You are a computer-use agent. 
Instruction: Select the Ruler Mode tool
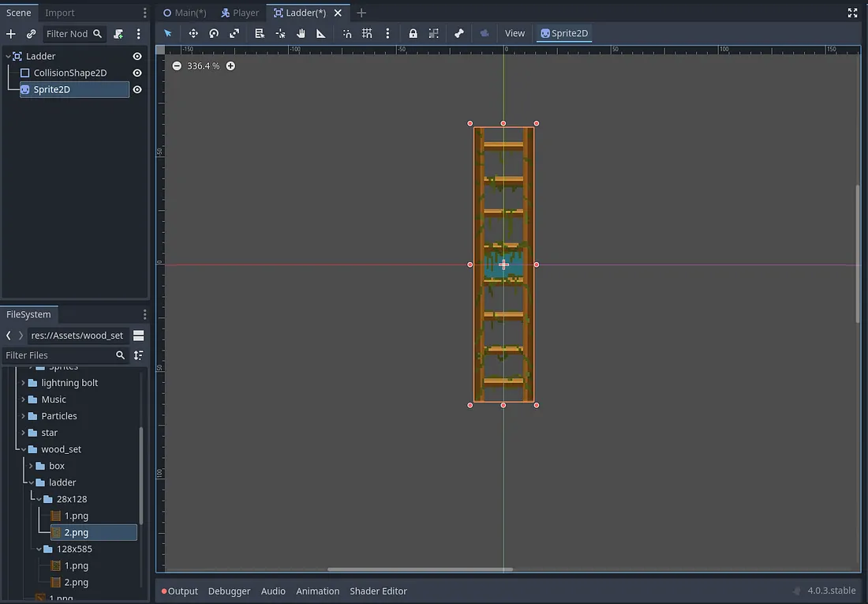(321, 33)
